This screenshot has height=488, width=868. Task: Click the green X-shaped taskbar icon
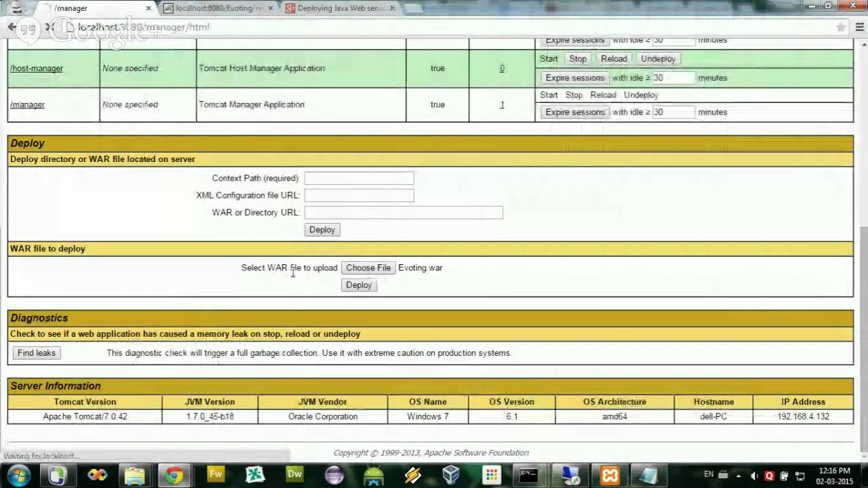click(255, 475)
